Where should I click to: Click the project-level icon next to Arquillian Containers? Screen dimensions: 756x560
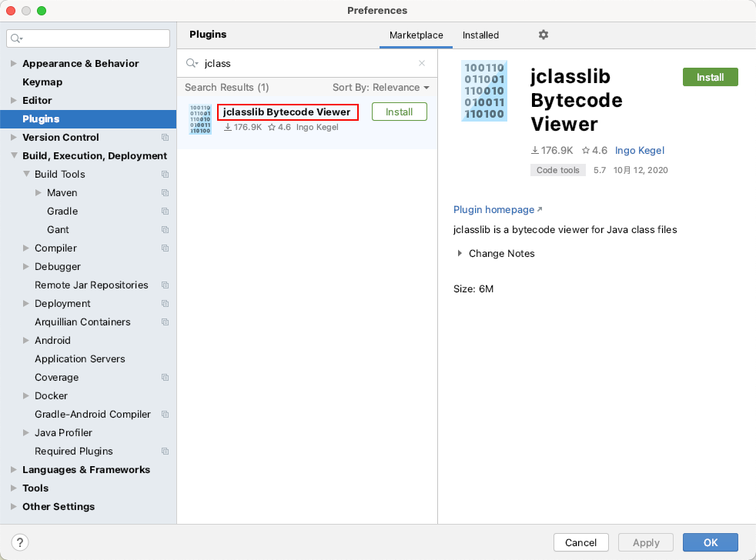pos(165,322)
